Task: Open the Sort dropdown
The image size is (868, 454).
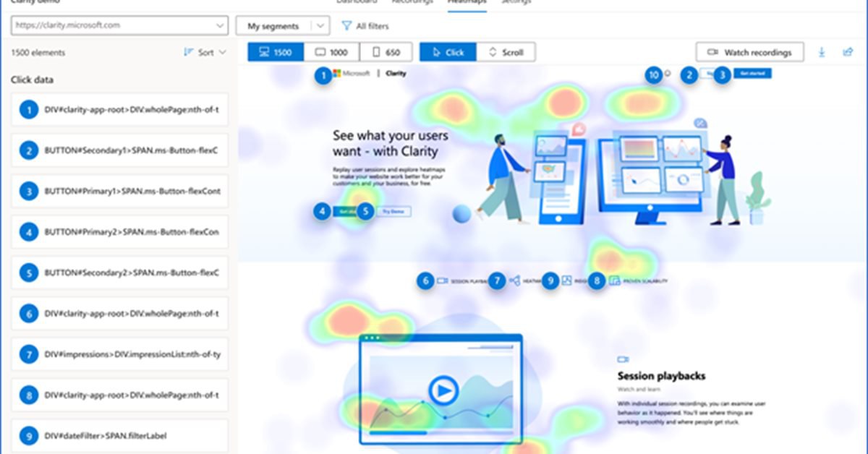Action: coord(205,52)
